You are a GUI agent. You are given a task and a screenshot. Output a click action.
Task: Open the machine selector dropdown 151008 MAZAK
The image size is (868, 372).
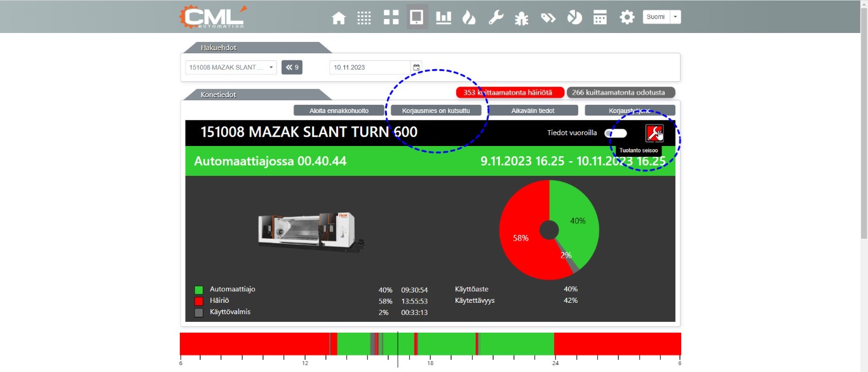231,67
